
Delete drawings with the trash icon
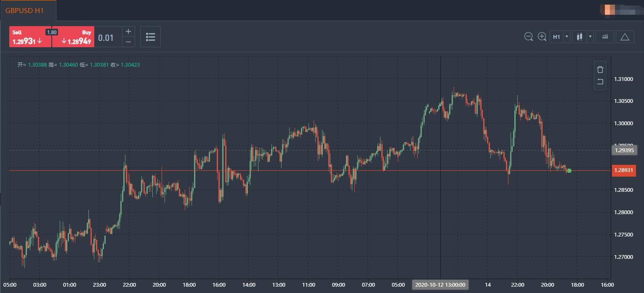600,70
